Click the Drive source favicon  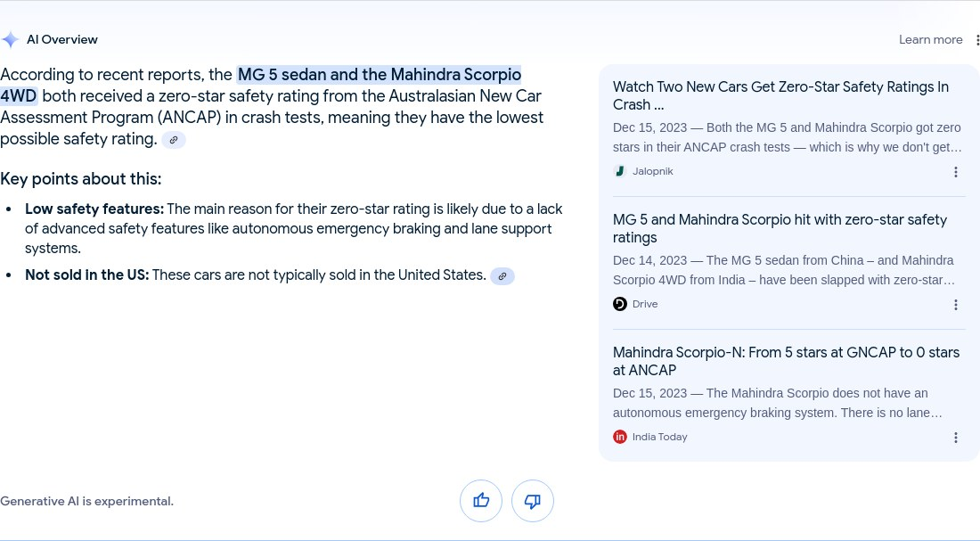619,304
